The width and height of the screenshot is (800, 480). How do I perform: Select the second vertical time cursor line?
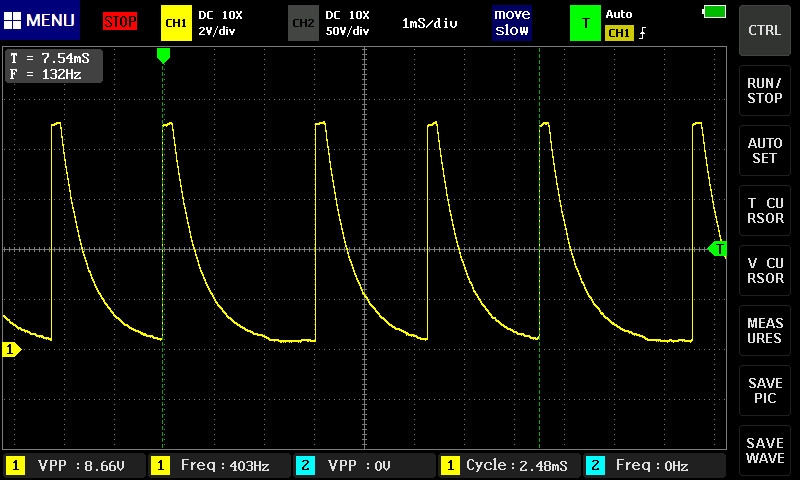click(x=539, y=248)
